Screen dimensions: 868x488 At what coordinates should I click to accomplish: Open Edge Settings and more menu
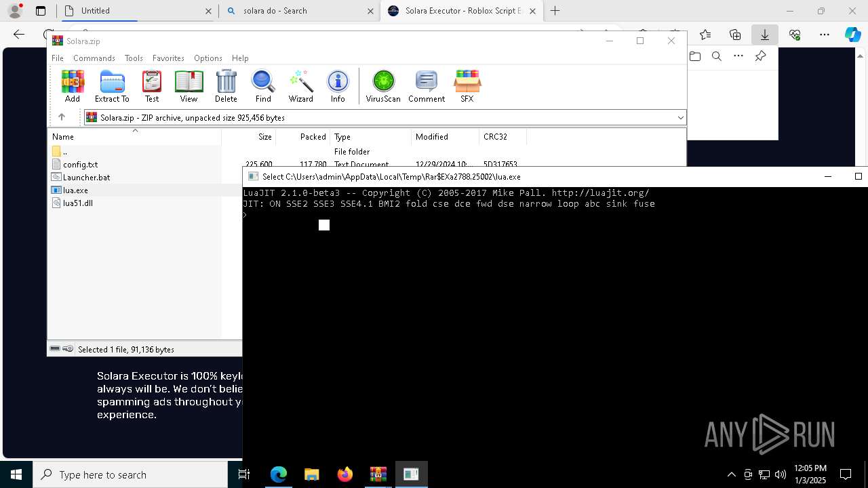(825, 35)
